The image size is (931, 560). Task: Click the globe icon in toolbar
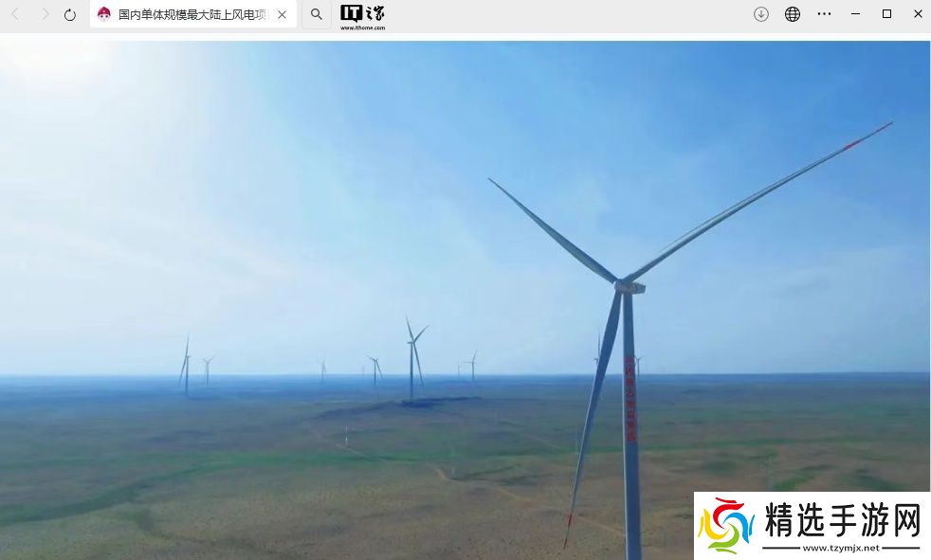click(793, 14)
